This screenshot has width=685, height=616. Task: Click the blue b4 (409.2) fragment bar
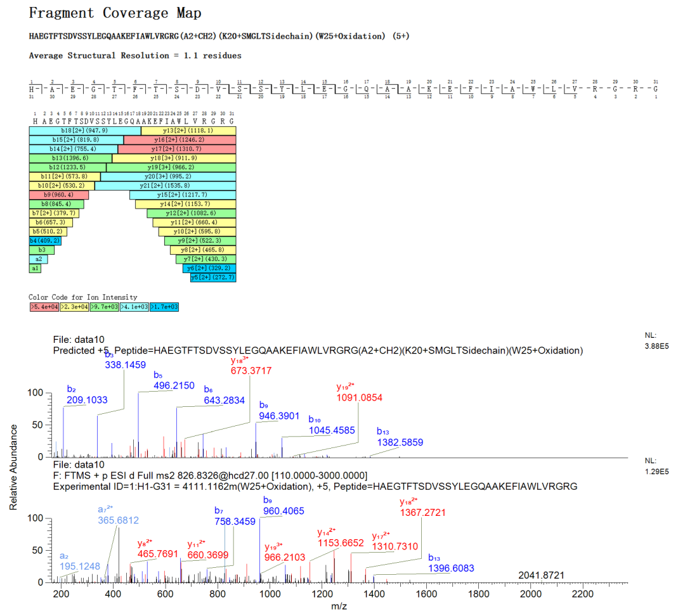click(x=45, y=241)
